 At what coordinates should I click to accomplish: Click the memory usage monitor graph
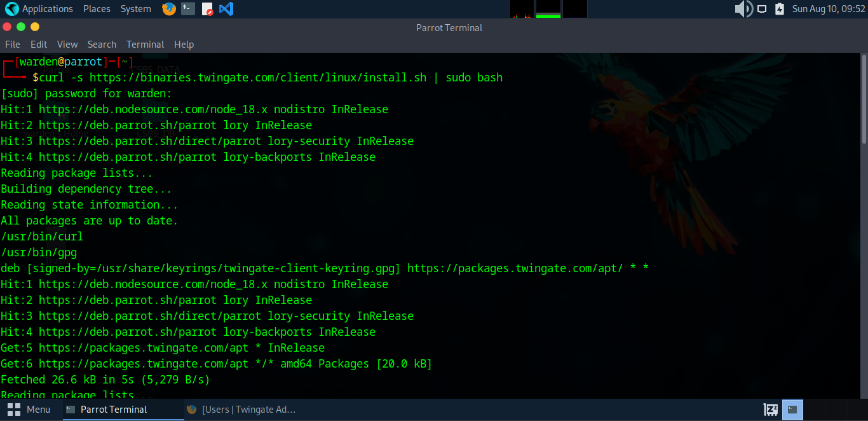548,9
